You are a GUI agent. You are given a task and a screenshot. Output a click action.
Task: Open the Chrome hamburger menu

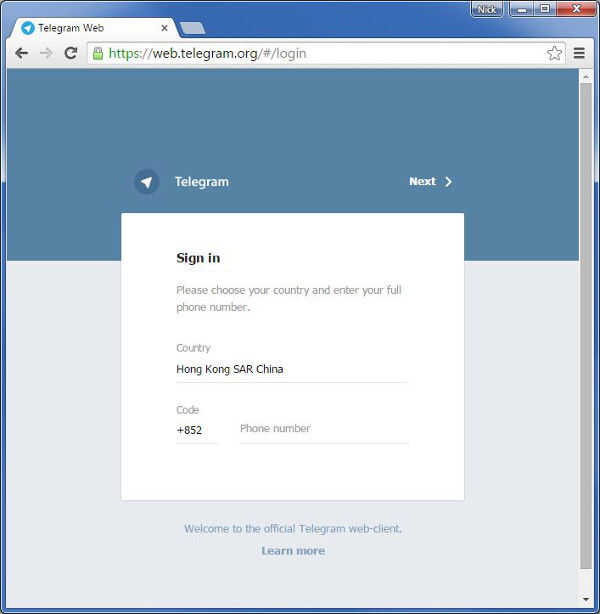coord(579,53)
